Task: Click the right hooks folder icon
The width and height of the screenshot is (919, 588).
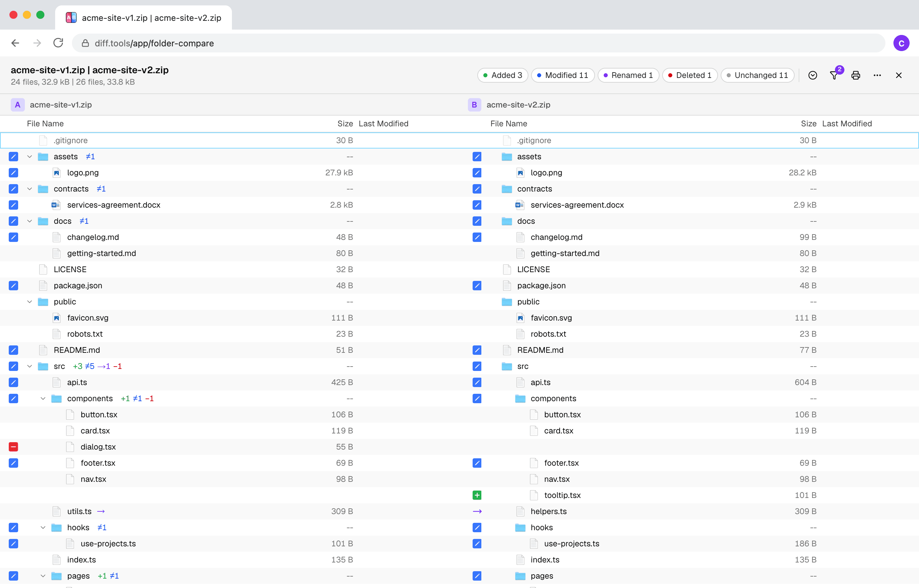Action: tap(520, 527)
